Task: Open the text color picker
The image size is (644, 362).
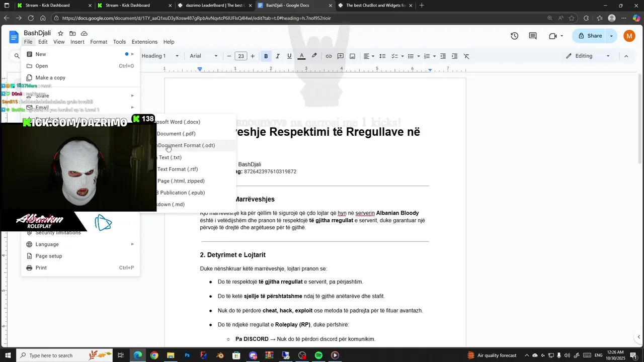Action: click(x=302, y=56)
